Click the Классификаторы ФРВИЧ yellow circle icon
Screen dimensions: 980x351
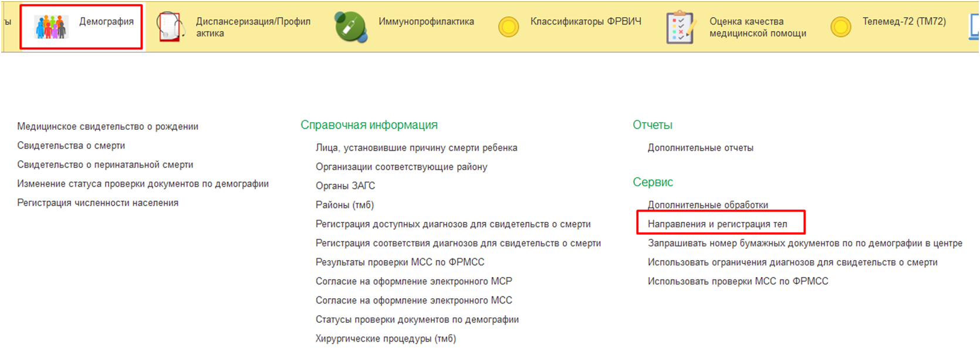(508, 27)
